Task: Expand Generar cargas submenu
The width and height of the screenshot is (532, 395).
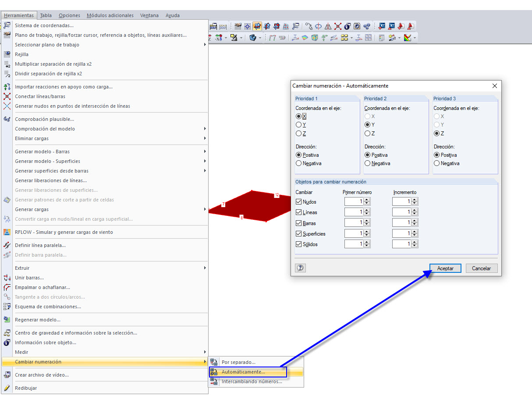Action: (x=105, y=209)
